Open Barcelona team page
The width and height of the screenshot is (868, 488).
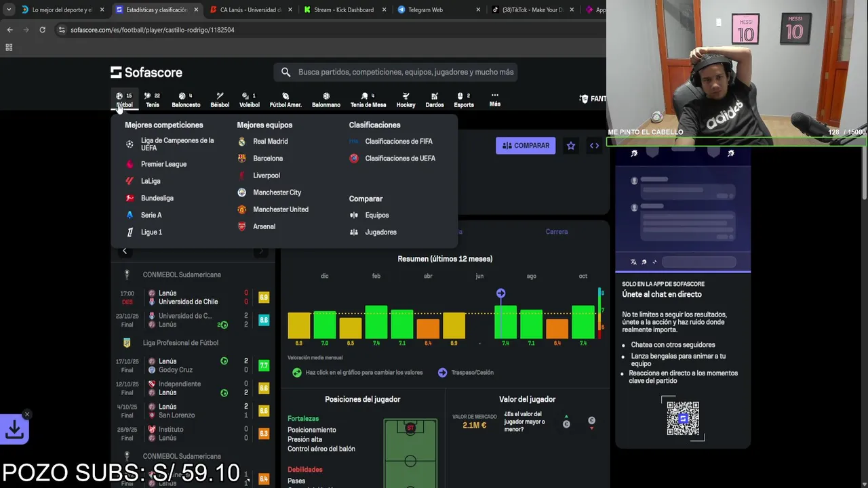click(x=260, y=158)
